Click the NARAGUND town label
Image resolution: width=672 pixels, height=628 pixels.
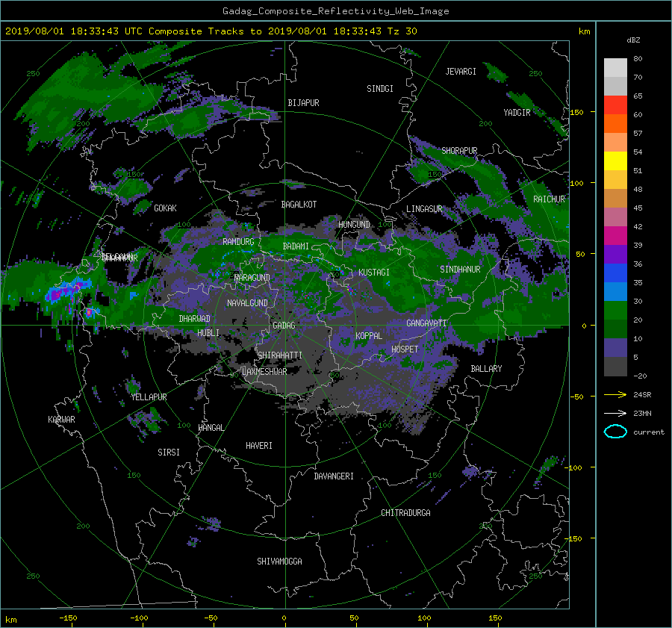[x=252, y=278]
